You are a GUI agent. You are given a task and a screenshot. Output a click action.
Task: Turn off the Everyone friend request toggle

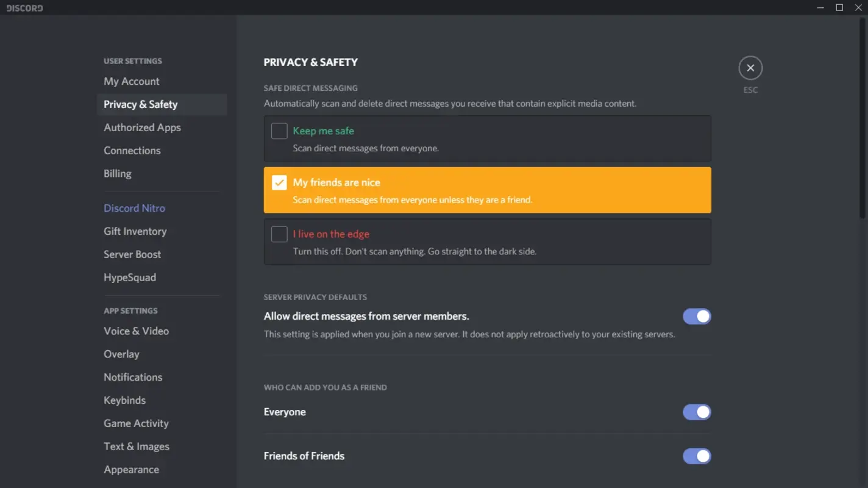click(x=697, y=412)
